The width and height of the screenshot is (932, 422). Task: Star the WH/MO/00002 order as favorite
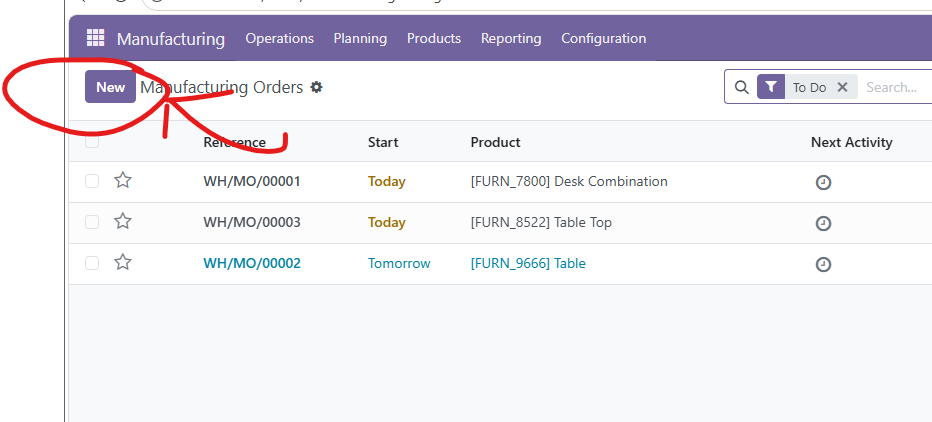[x=123, y=263]
